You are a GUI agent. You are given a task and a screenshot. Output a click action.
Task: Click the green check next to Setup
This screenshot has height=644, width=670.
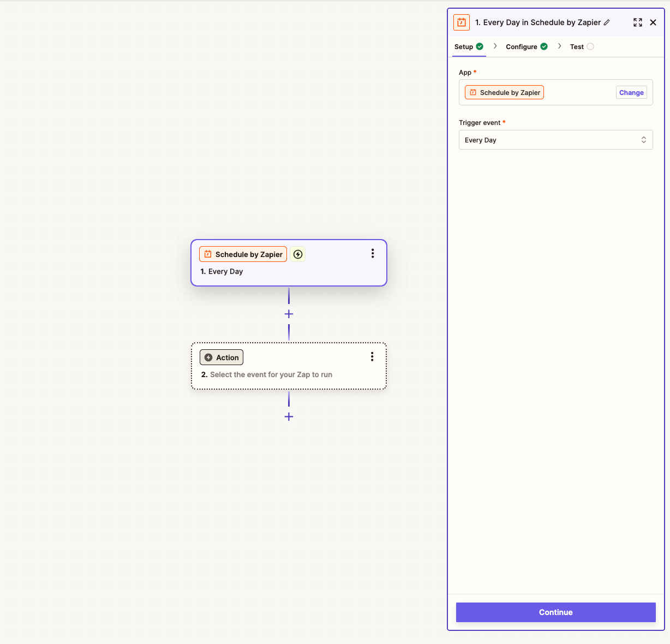480,46
